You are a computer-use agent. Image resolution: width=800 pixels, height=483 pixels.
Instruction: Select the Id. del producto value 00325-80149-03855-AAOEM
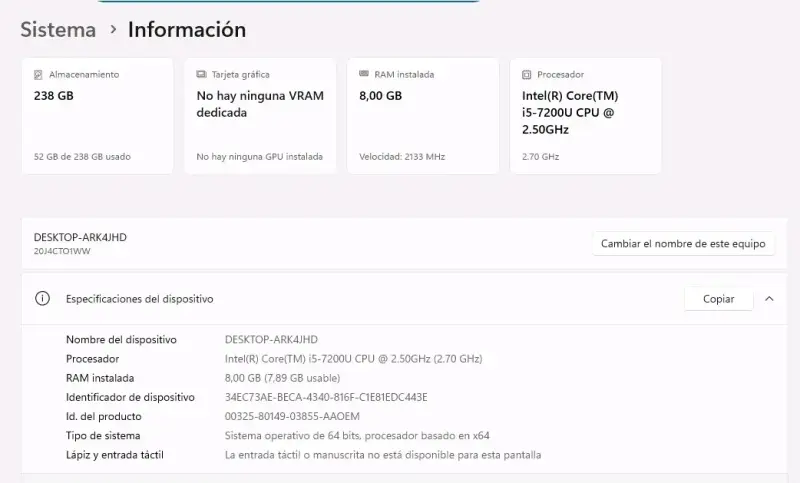(x=292, y=417)
